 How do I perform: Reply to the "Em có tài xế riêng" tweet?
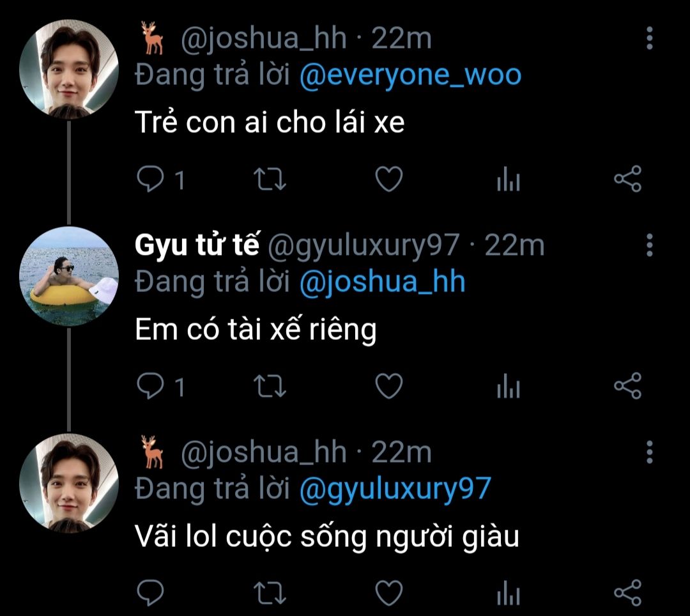[x=150, y=386]
